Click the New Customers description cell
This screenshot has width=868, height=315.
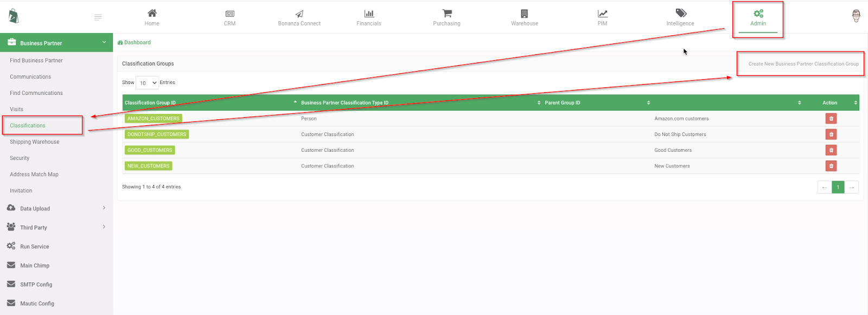(672, 166)
